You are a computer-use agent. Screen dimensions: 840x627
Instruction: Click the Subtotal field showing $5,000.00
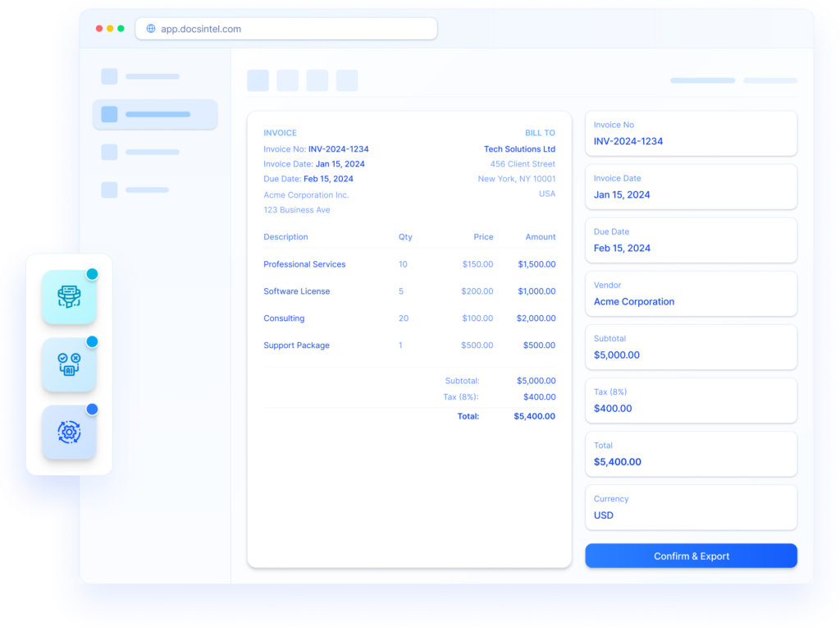[x=691, y=347]
